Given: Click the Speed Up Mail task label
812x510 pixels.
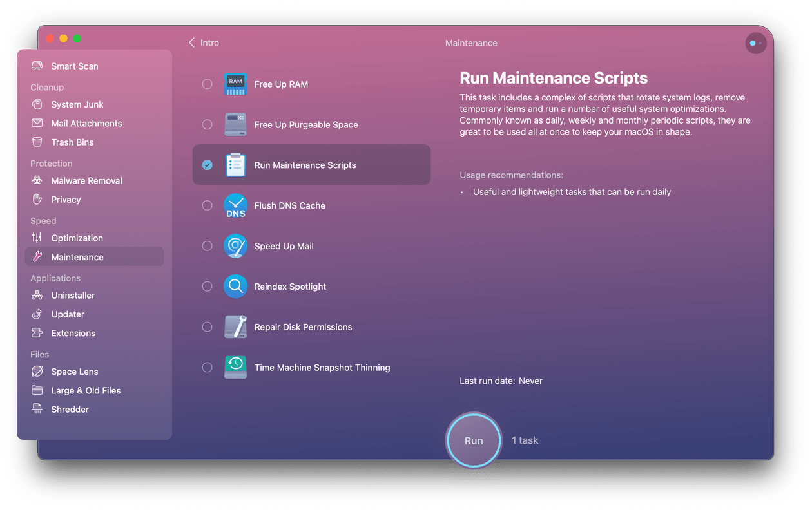Looking at the screenshot, I should 284,246.
